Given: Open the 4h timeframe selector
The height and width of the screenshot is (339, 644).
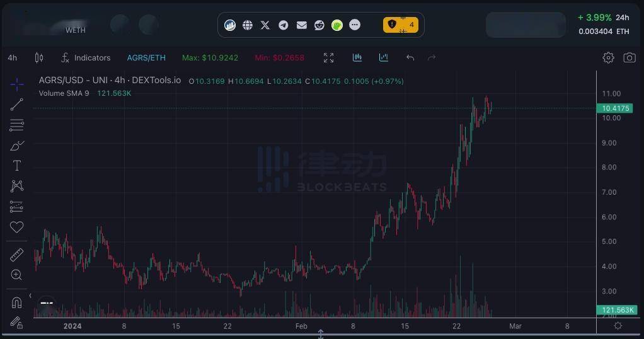Looking at the screenshot, I should 13,58.
